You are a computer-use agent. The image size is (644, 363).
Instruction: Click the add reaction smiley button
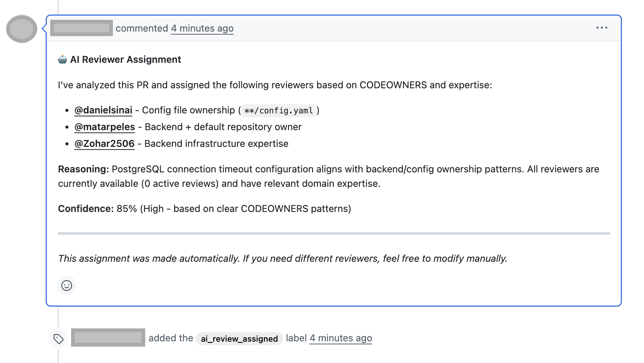67,285
